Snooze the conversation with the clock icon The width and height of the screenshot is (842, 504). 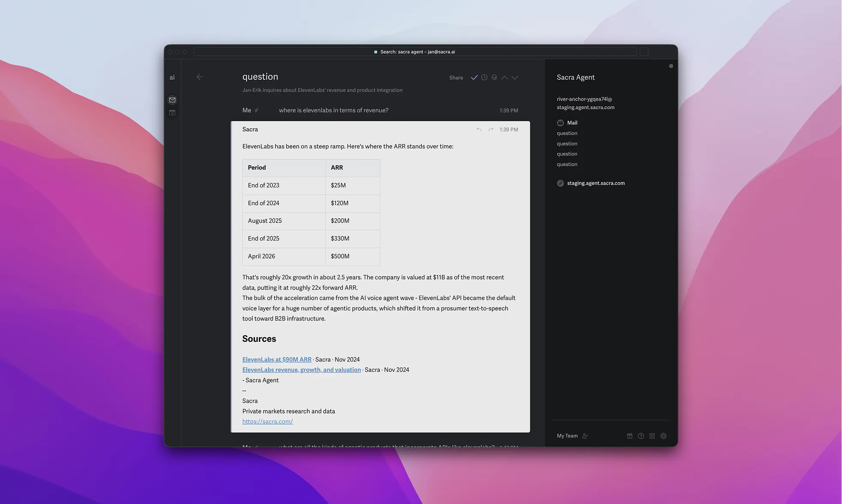484,78
